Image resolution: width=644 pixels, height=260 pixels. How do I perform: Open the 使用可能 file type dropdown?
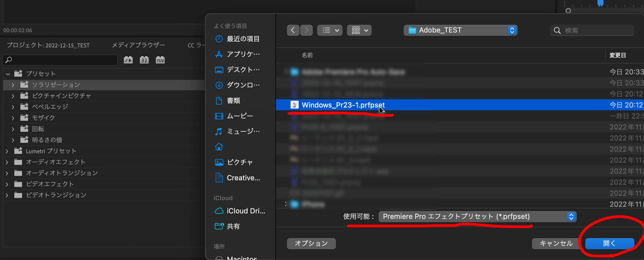477,217
